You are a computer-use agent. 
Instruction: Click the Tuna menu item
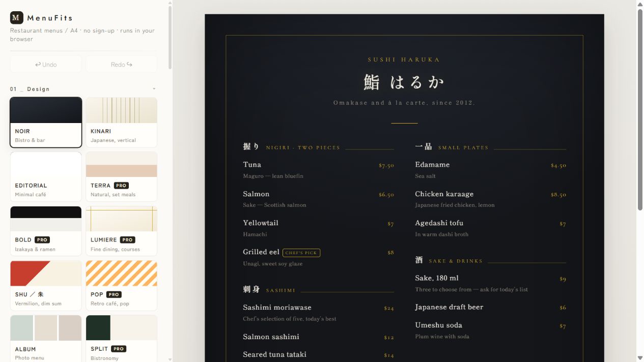(252, 165)
